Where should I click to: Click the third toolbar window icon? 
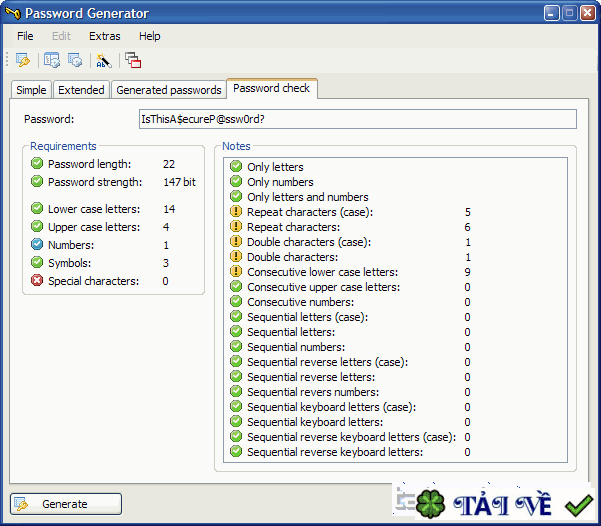coord(75,60)
